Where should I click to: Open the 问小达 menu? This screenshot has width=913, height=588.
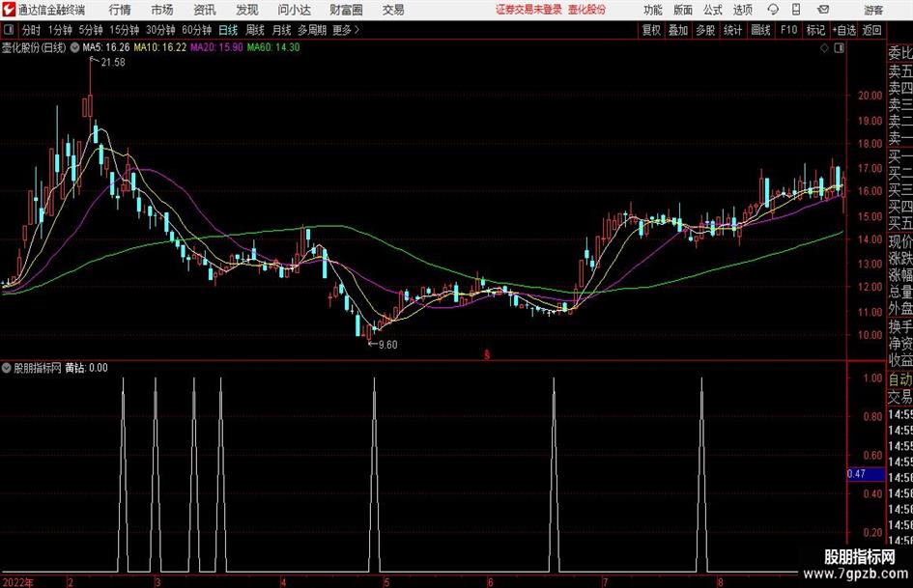click(294, 10)
